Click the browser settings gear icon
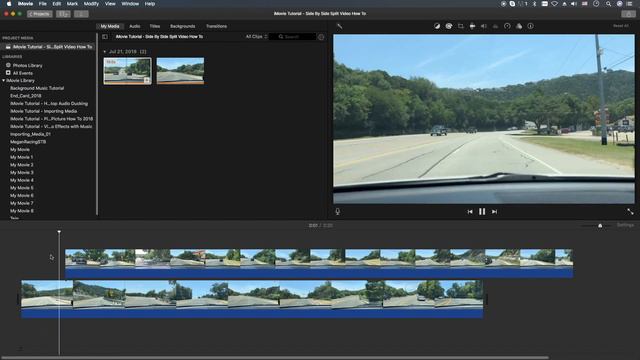Viewport: 640px width, 360px height. click(x=321, y=37)
